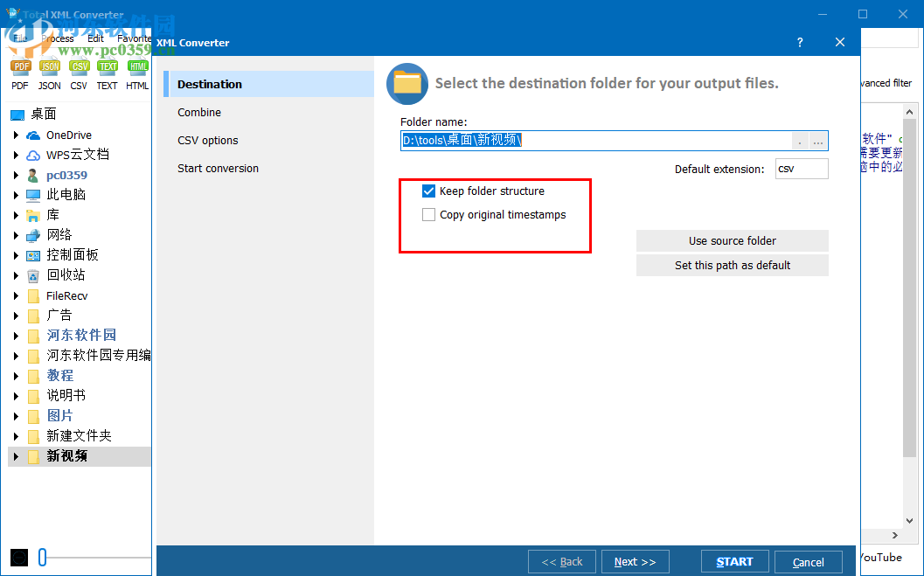Click the Use source folder button
Image resolution: width=924 pixels, height=576 pixels.
tap(732, 240)
